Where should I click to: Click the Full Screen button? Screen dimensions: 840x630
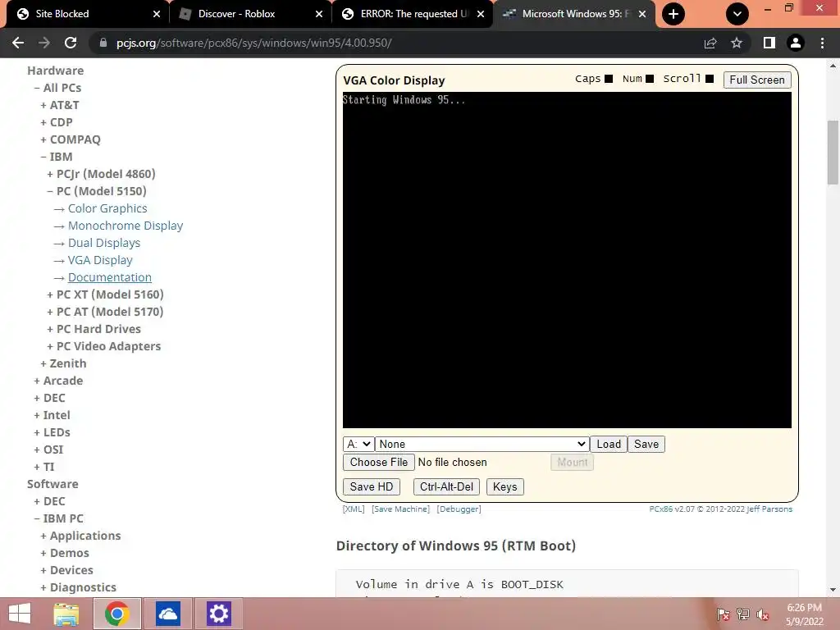tap(757, 80)
